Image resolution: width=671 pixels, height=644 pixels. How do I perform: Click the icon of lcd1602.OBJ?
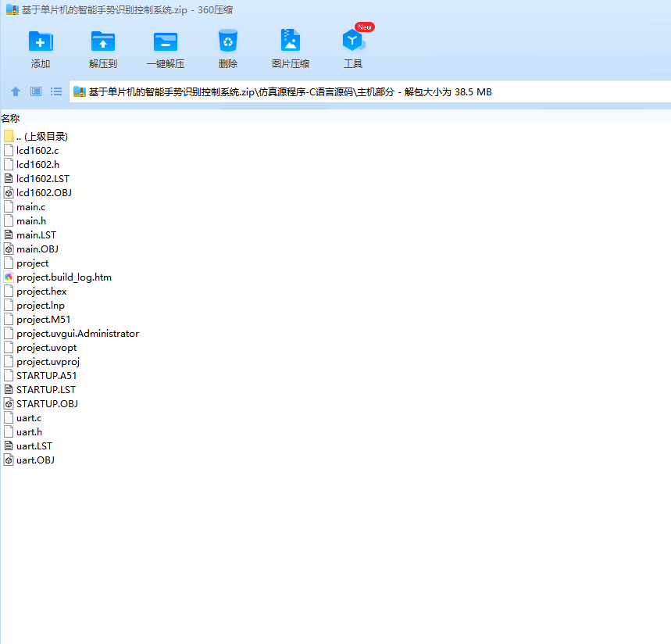click(x=9, y=193)
